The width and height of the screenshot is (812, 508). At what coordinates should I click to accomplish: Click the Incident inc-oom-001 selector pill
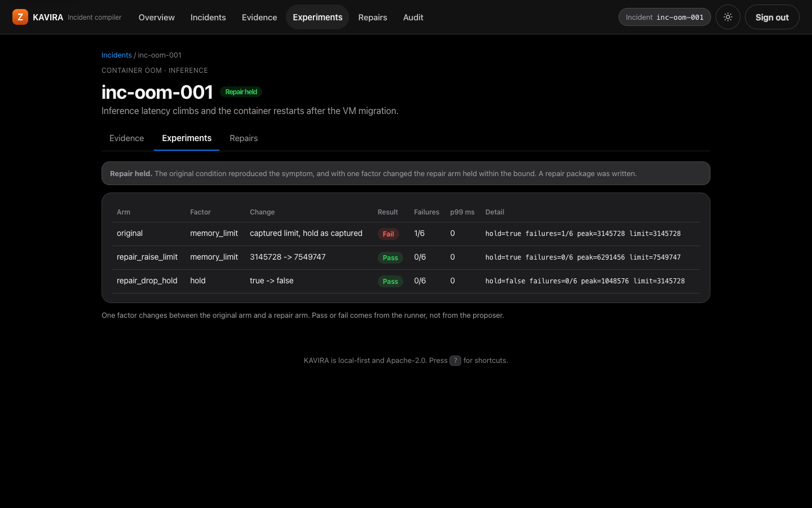coord(665,17)
